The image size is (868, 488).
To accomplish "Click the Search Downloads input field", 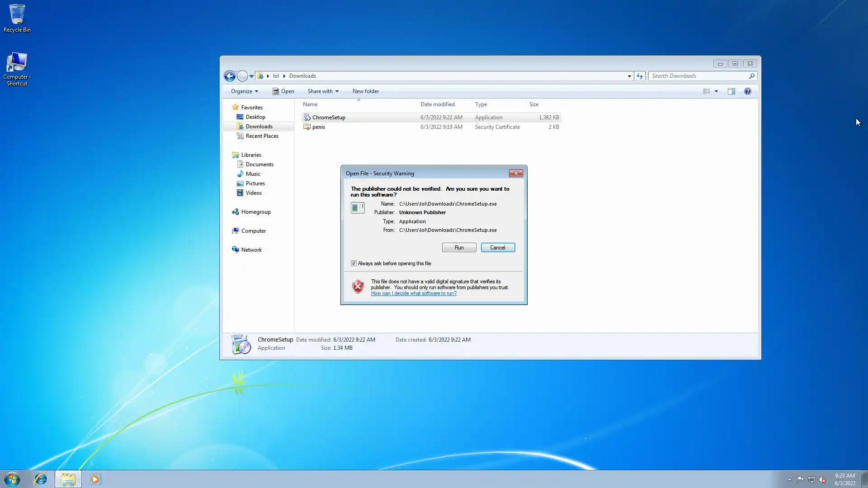I will [698, 76].
